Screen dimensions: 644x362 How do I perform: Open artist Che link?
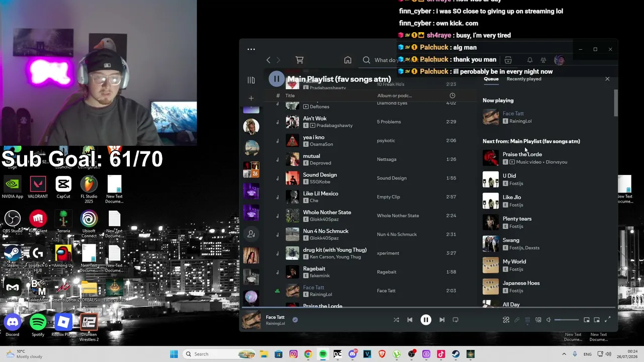click(x=314, y=201)
